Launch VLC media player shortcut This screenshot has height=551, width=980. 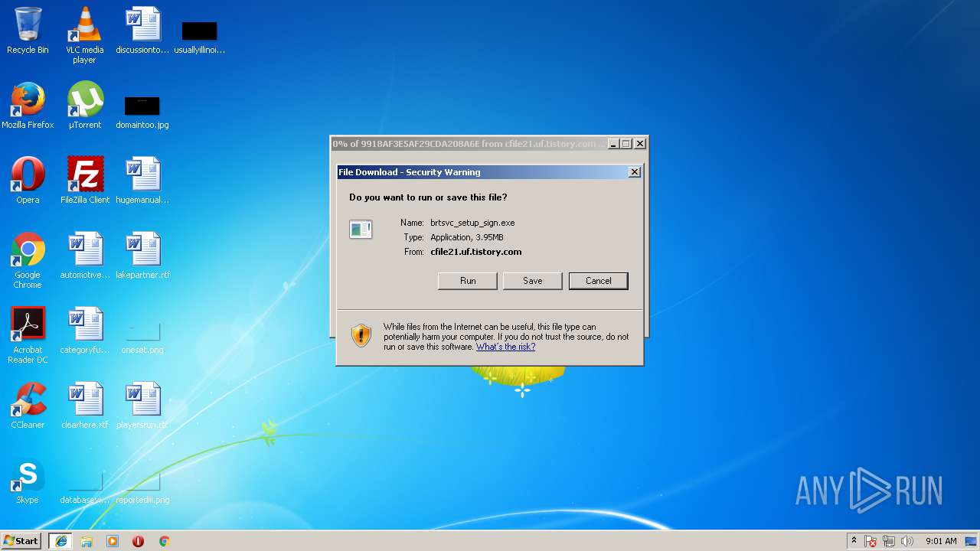click(84, 34)
